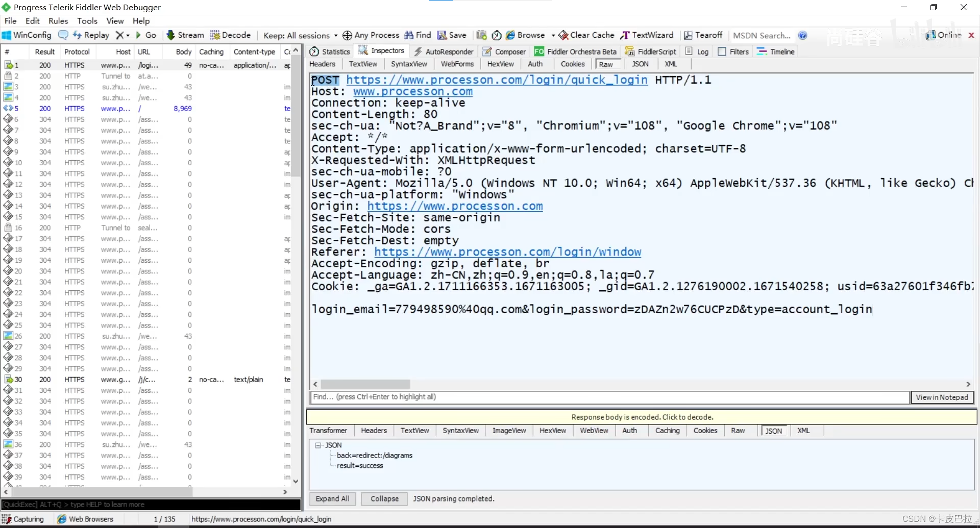This screenshot has width=980, height=528.
Task: Select response Caching tab
Action: click(x=667, y=431)
